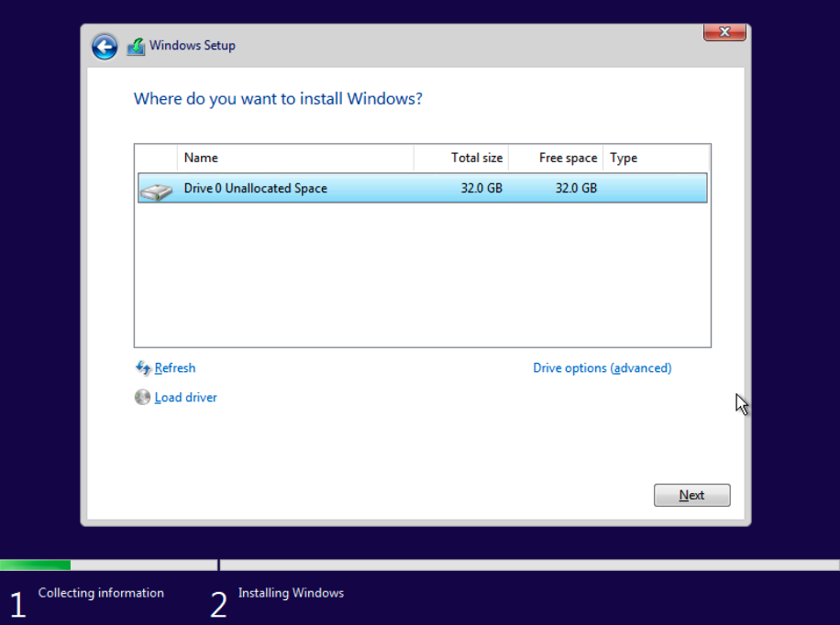Screen dimensions: 840x625
Task: Click the Load driver disc icon
Action: (142, 398)
